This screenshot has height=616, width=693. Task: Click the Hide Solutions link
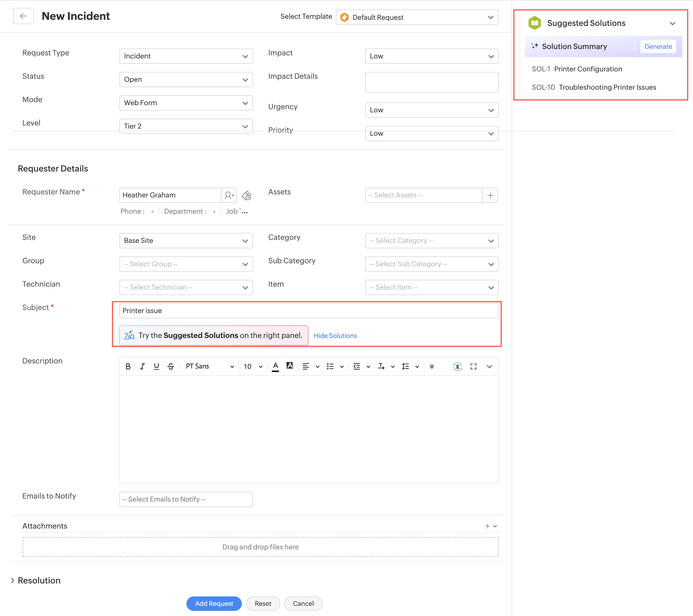335,335
